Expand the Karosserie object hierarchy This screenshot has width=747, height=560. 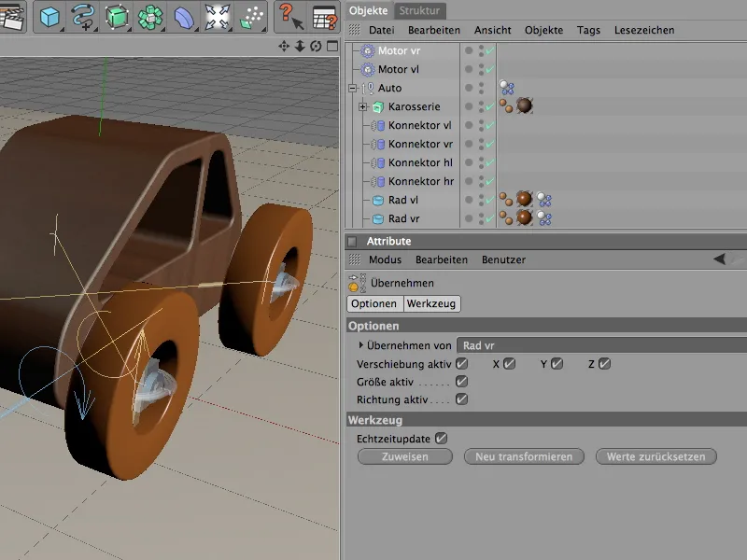[363, 107]
